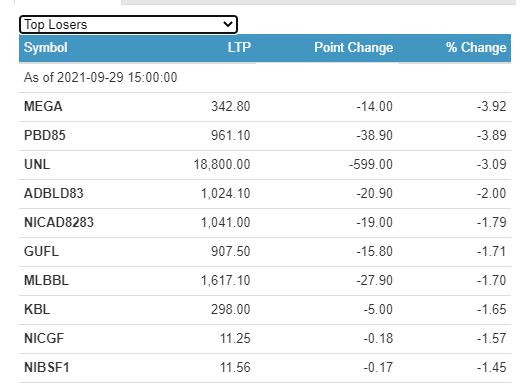Sort by % Change column header
The height and width of the screenshot is (388, 522).
click(x=476, y=47)
